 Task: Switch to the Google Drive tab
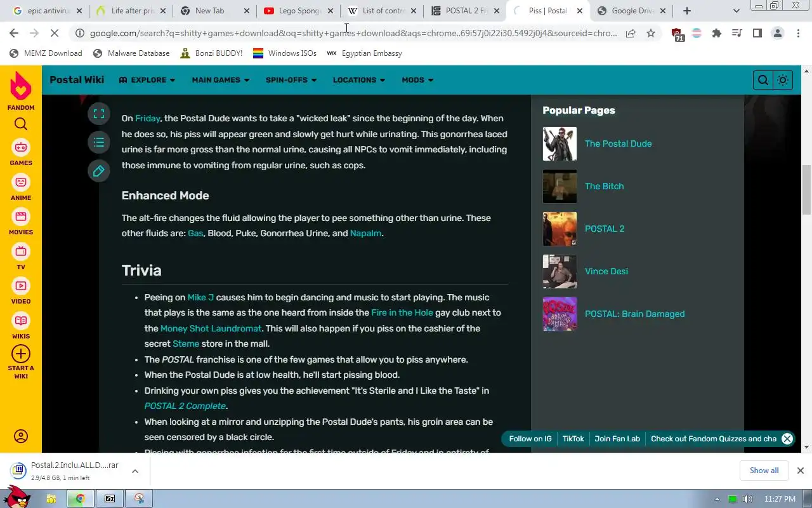tap(632, 11)
